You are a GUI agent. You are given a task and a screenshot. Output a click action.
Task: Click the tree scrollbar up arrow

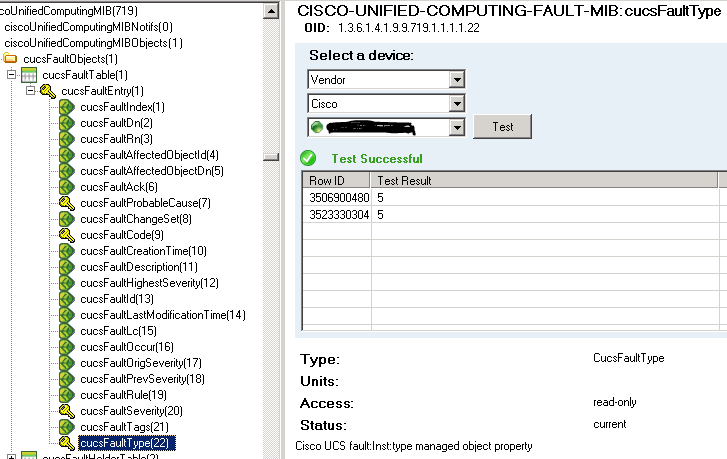point(271,11)
